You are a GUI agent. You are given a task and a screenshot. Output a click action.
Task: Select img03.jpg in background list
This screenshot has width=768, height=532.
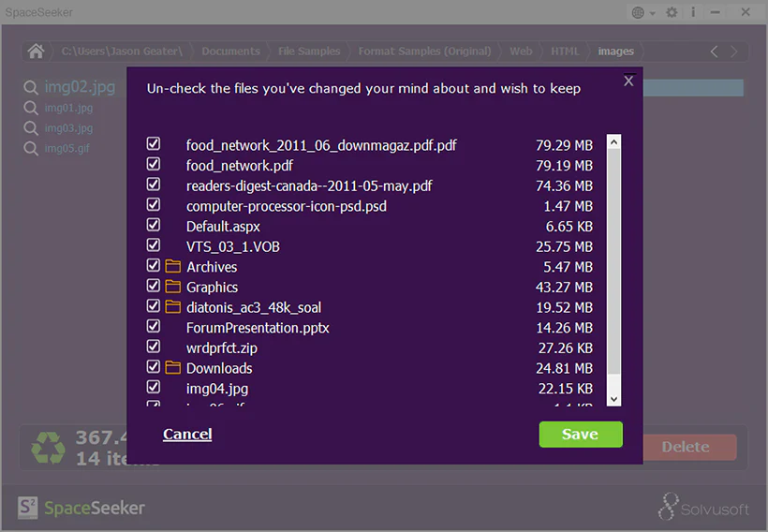coord(68,128)
